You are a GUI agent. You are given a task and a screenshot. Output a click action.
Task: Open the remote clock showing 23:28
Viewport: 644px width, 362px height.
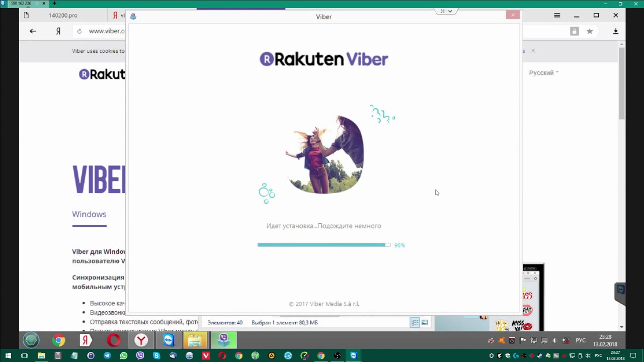point(605,340)
